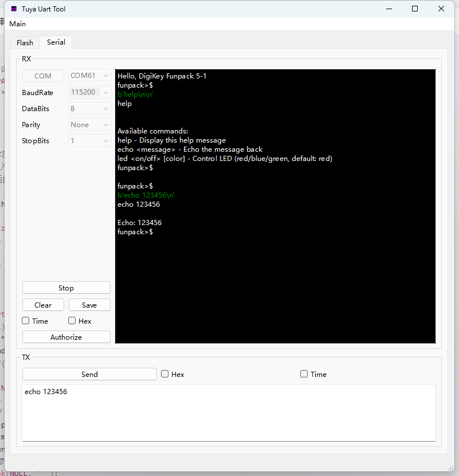The width and height of the screenshot is (459, 476).
Task: Save the received serial log
Action: pos(89,305)
